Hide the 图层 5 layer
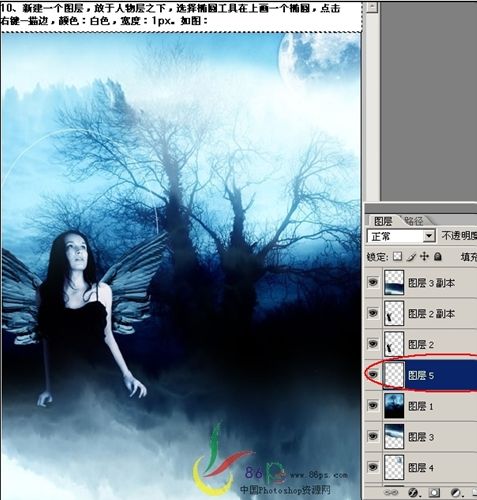This screenshot has height=500, width=477. pyautogui.click(x=373, y=375)
